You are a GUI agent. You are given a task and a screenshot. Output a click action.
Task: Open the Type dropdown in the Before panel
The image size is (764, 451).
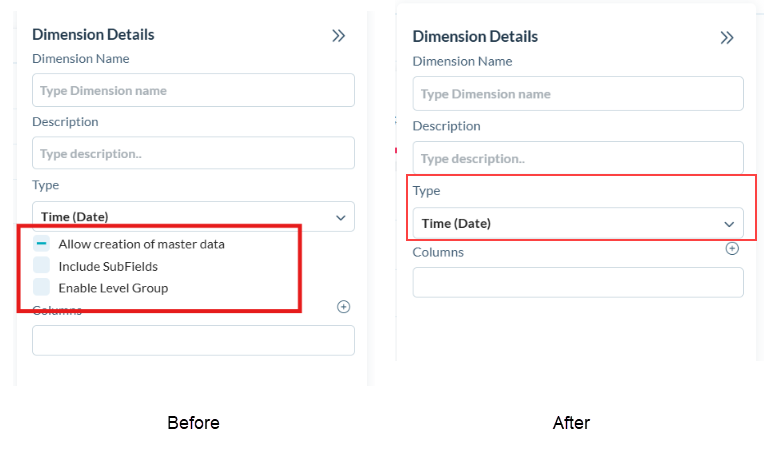click(193, 216)
